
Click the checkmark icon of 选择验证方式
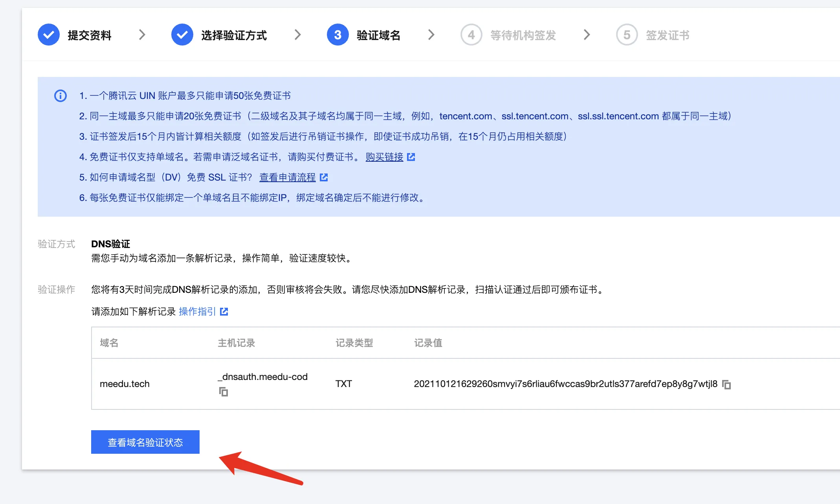click(x=182, y=35)
